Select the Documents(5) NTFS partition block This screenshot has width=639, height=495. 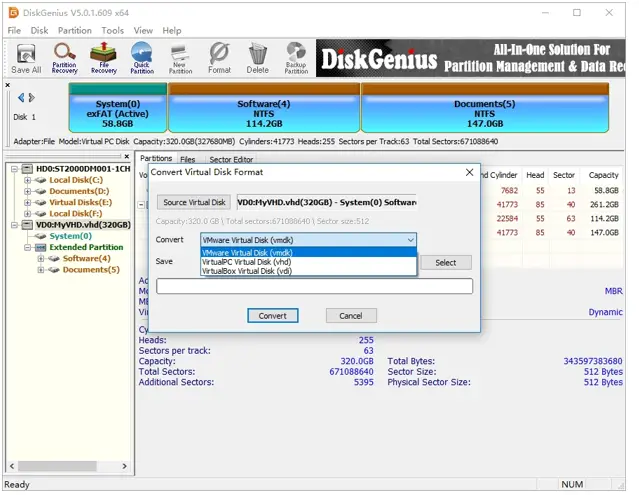(485, 108)
